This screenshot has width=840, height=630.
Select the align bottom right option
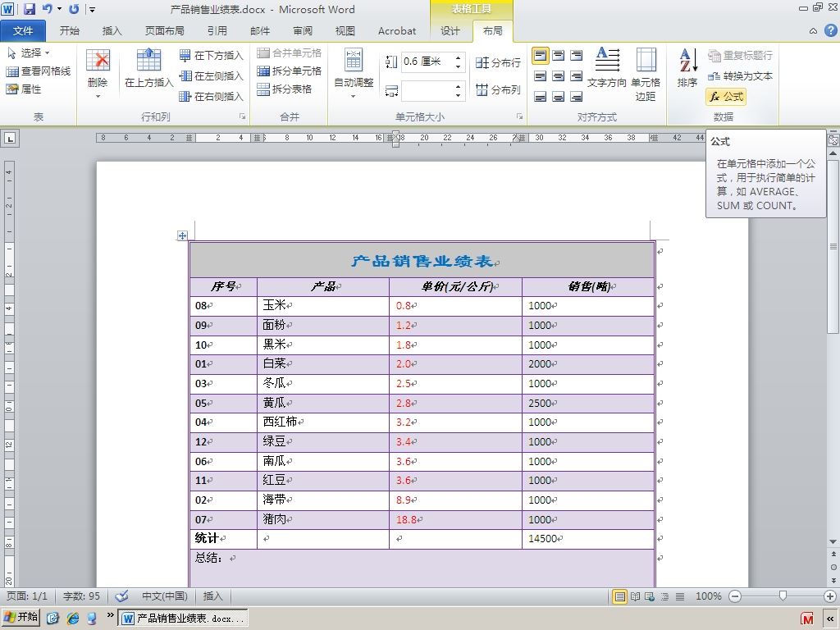577,97
